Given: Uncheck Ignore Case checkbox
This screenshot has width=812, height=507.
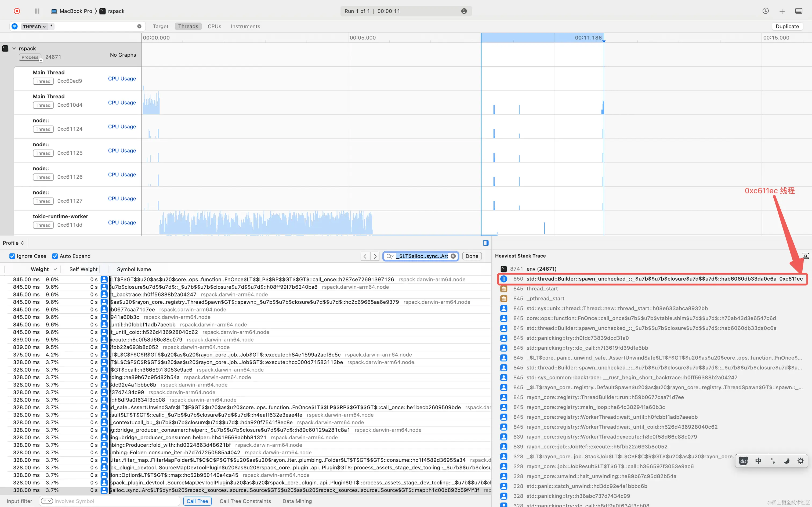Looking at the screenshot, I should tap(12, 256).
